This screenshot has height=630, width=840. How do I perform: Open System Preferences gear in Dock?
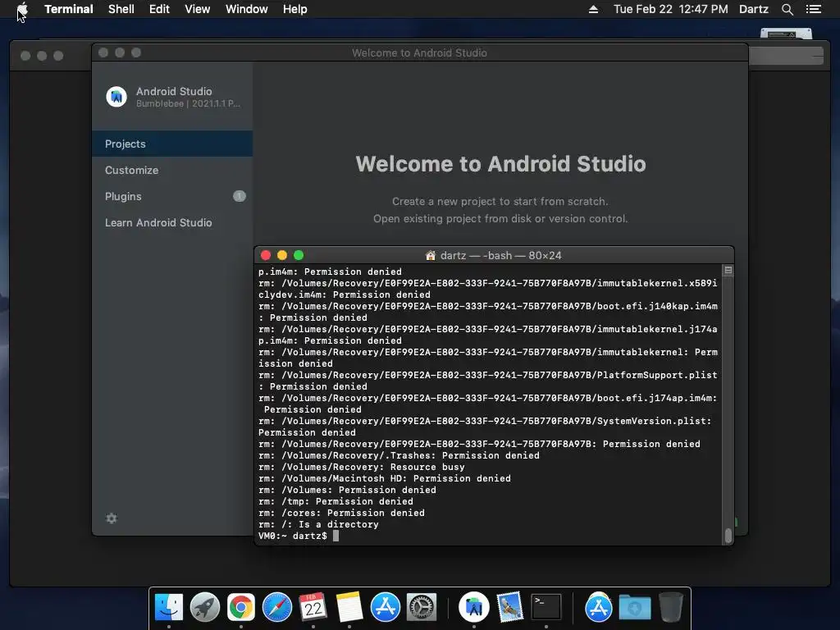tap(422, 607)
